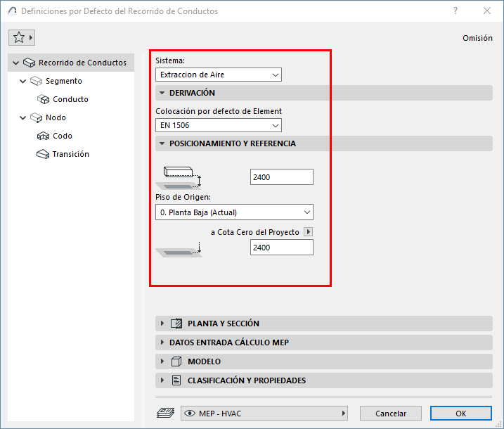
Task: Collapse the Segmento tree node
Action: click(22, 81)
